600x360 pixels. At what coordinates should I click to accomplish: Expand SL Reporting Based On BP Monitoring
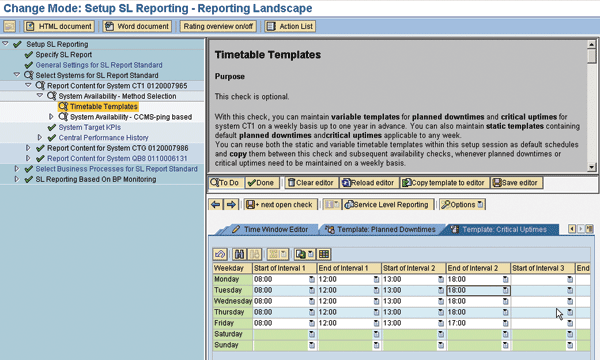(16, 179)
